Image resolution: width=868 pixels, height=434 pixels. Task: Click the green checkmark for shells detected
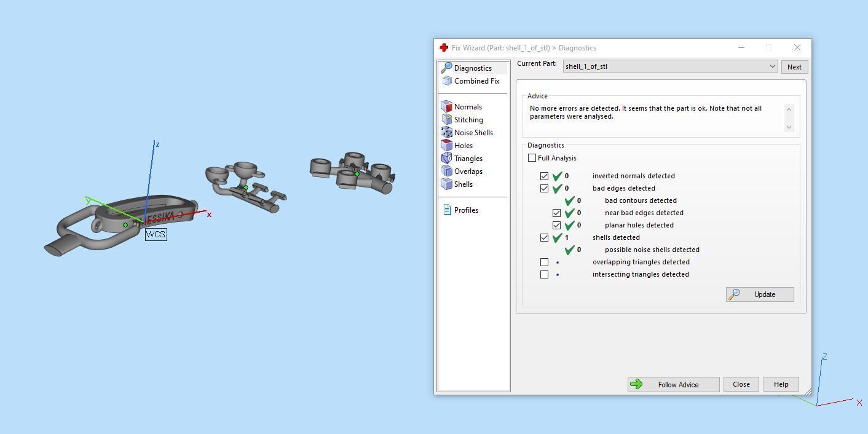558,237
